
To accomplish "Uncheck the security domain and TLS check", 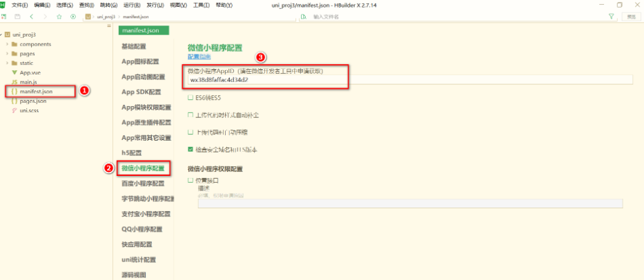I will (190, 150).
